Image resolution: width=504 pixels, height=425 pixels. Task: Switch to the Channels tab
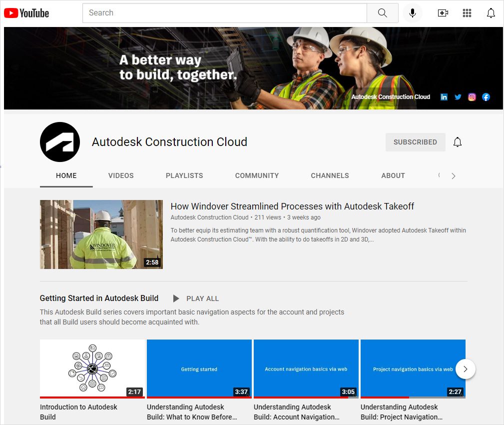[x=330, y=175]
